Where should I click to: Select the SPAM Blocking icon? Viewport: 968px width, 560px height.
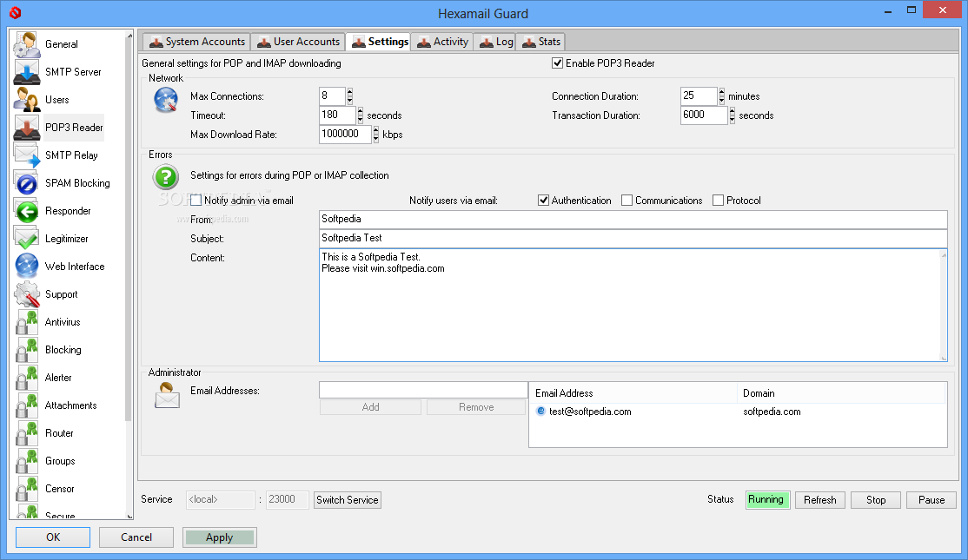[x=27, y=183]
